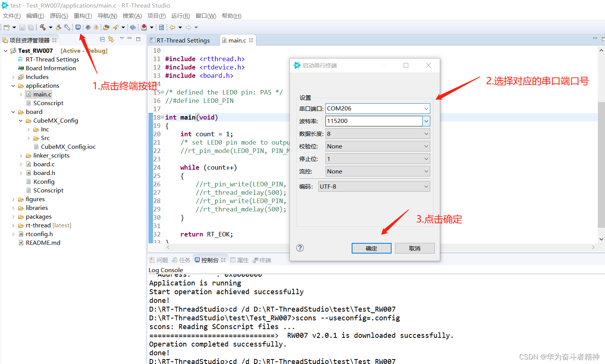Click the Build hammer icon
Screen dimensions: 605x364
pyautogui.click(x=43, y=27)
